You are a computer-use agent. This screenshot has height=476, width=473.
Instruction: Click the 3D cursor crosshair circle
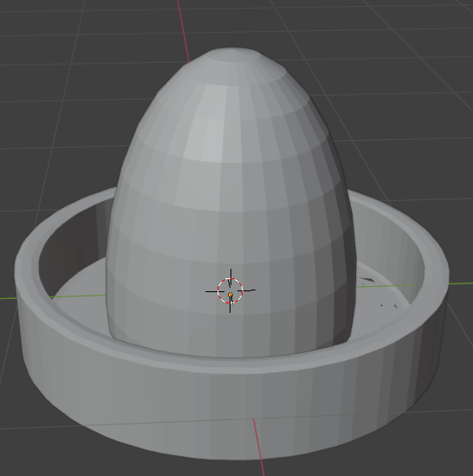point(230,290)
